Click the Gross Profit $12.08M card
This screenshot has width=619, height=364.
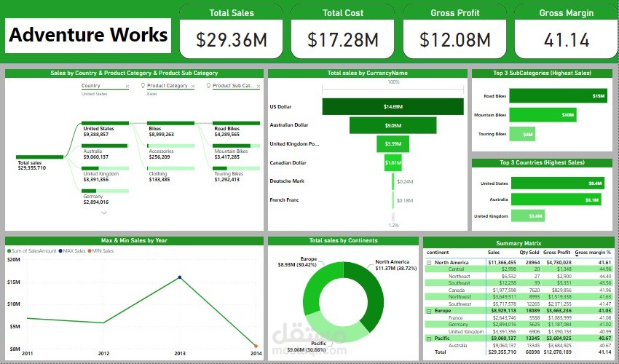[454, 32]
